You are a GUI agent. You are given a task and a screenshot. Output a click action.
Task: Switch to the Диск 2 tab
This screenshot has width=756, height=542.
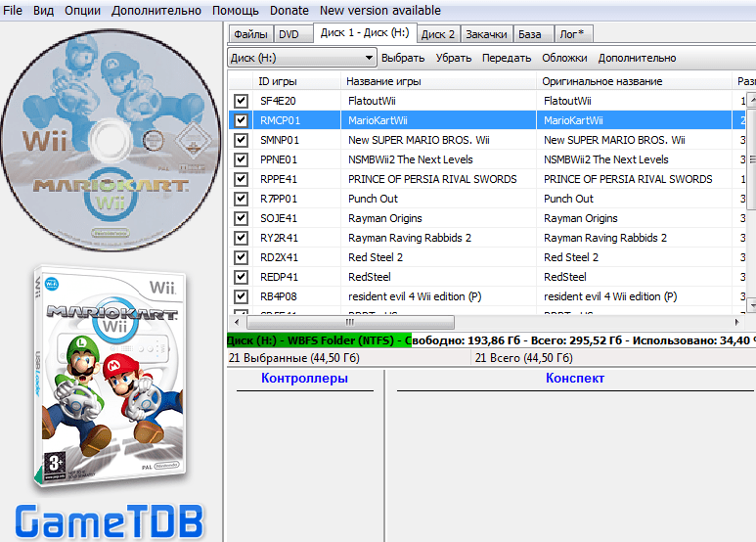pyautogui.click(x=438, y=34)
